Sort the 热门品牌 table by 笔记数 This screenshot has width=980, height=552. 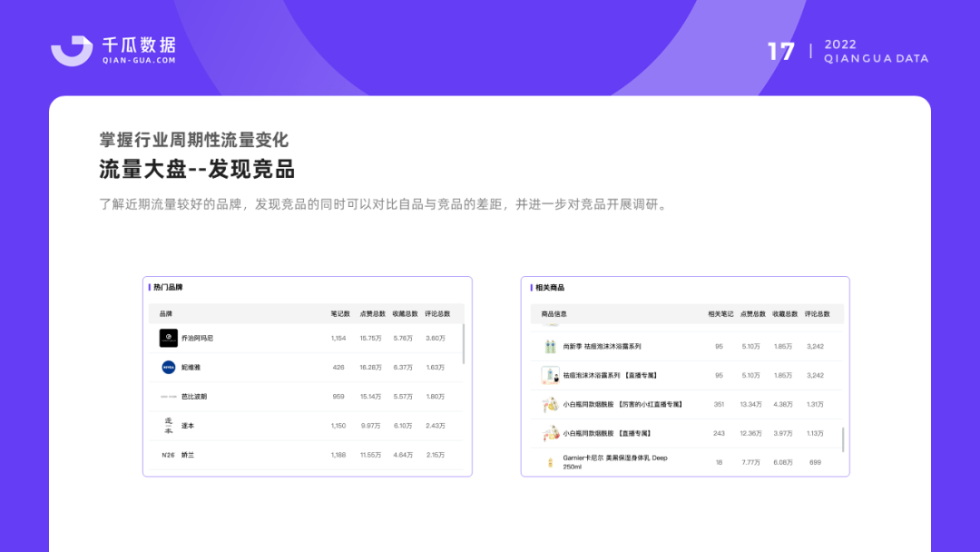click(x=338, y=313)
